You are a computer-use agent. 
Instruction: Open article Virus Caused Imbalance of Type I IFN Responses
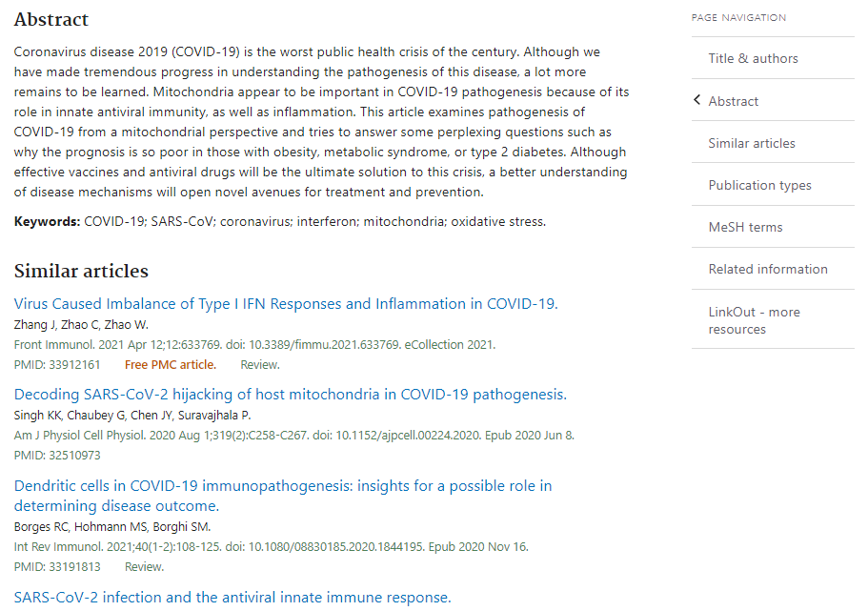pyautogui.click(x=286, y=303)
